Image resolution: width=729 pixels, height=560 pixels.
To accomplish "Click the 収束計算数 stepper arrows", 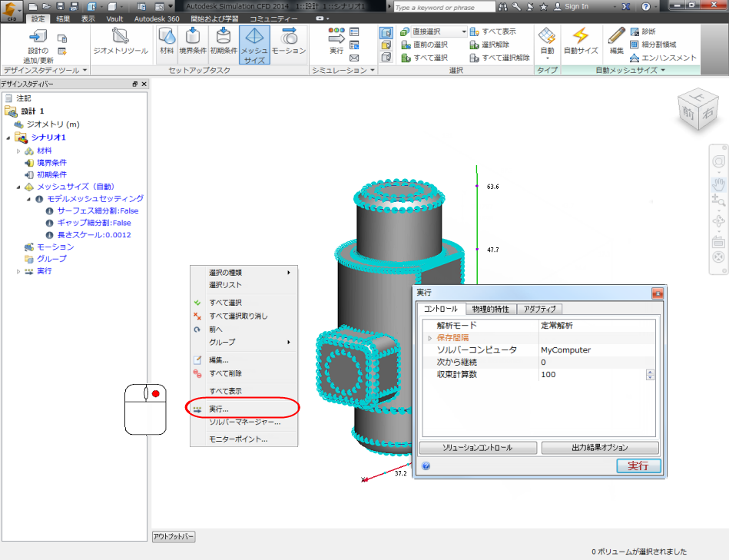I will tap(651, 375).
